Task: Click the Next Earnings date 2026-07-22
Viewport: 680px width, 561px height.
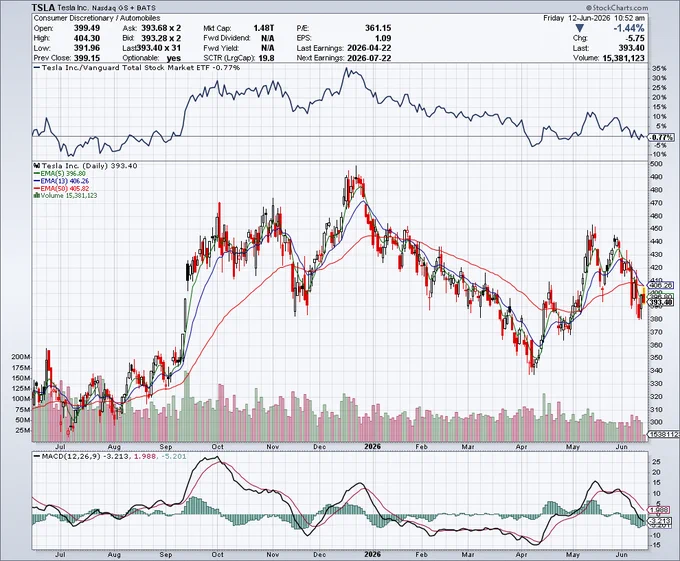Action: click(369, 58)
